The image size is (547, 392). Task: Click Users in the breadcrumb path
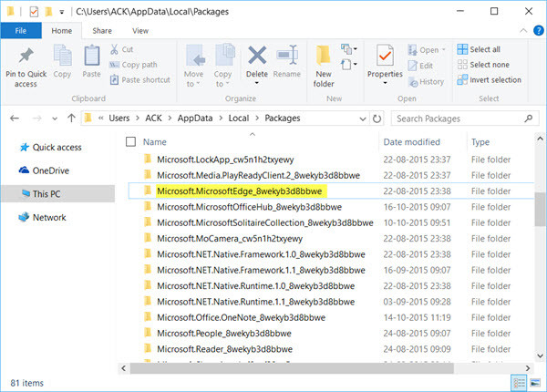pos(119,119)
